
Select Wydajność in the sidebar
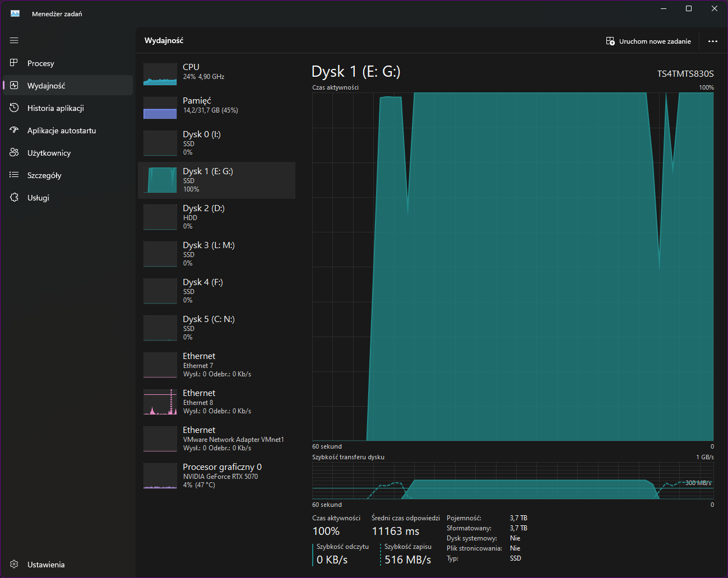point(68,86)
